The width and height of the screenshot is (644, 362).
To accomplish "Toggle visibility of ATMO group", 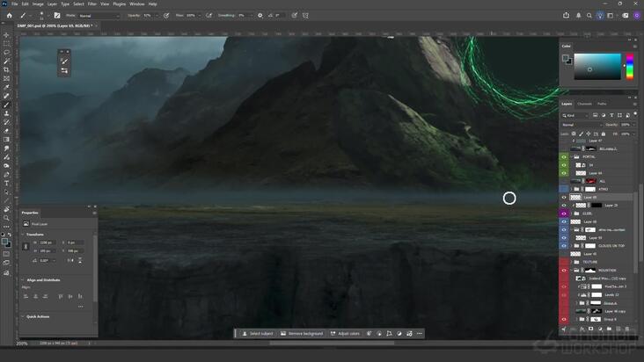I will pyautogui.click(x=564, y=190).
